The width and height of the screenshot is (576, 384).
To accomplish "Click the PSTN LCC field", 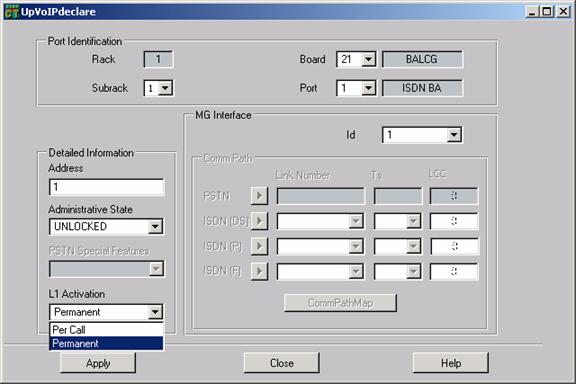I will [x=454, y=196].
